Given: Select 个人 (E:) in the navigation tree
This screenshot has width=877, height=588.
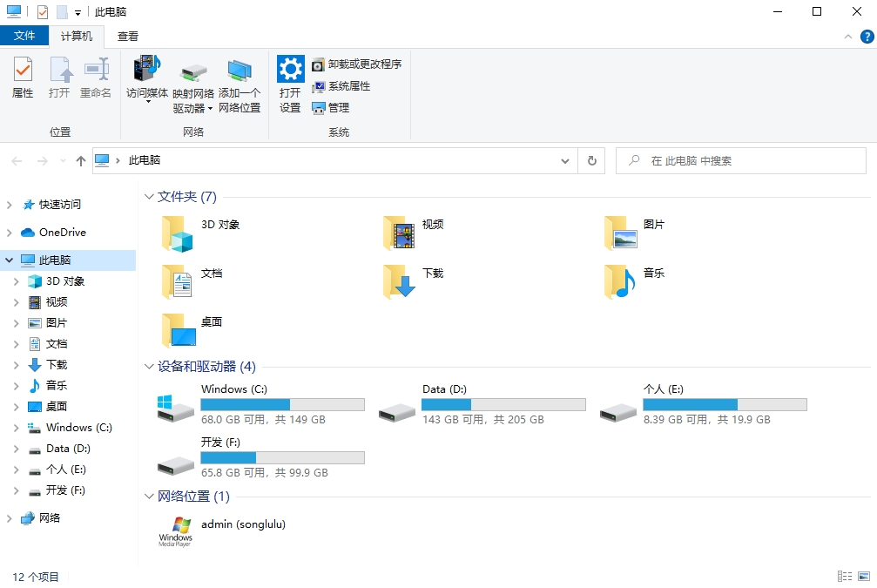Looking at the screenshot, I should point(66,470).
